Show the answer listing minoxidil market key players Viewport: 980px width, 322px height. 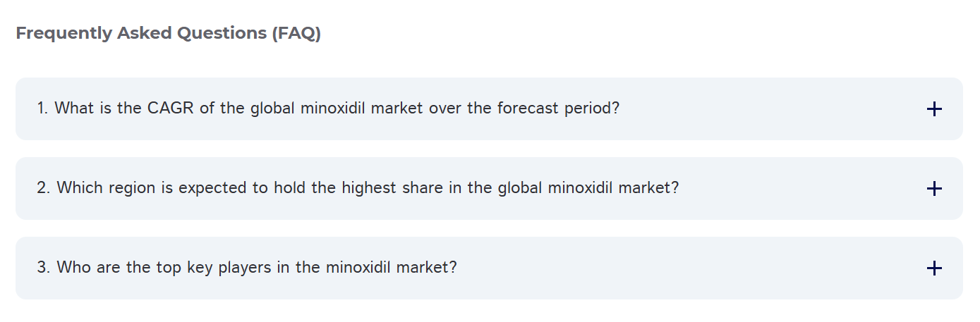pyautogui.click(x=247, y=268)
